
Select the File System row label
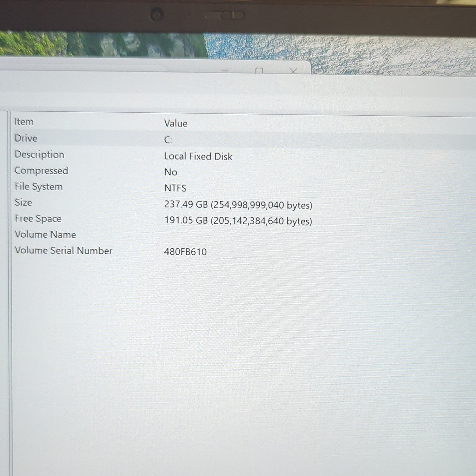(x=39, y=187)
